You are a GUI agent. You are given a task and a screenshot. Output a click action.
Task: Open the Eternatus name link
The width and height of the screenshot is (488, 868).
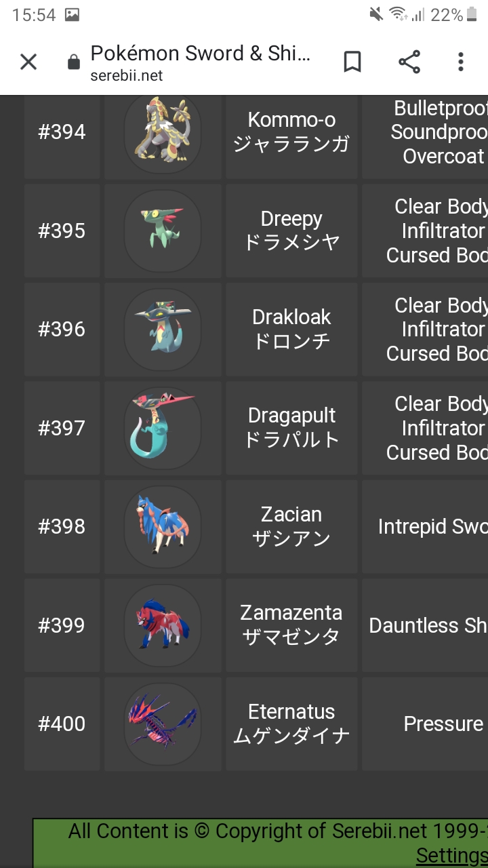(291, 712)
